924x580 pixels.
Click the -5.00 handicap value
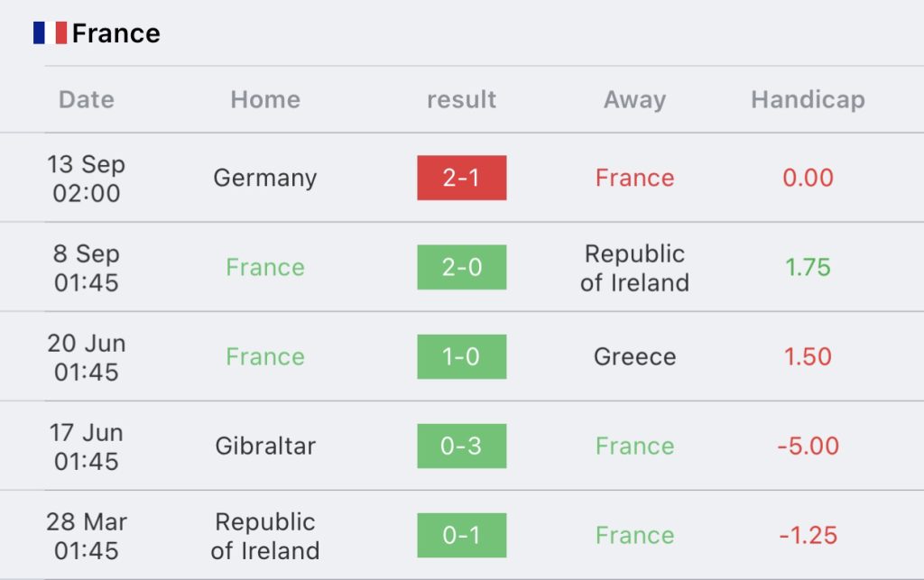click(808, 446)
